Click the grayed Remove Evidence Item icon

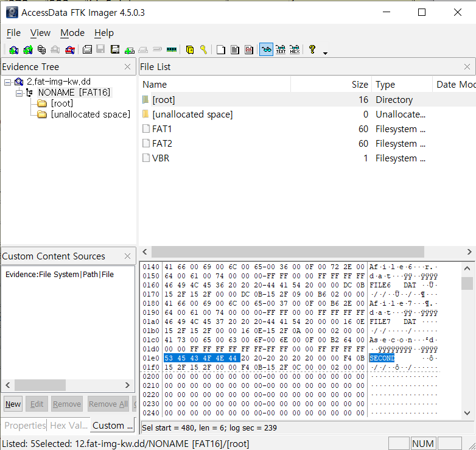[x=55, y=49]
